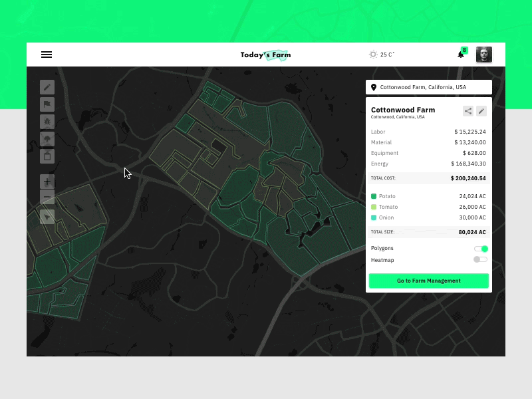Disable the Polygons overlay

point(480,247)
